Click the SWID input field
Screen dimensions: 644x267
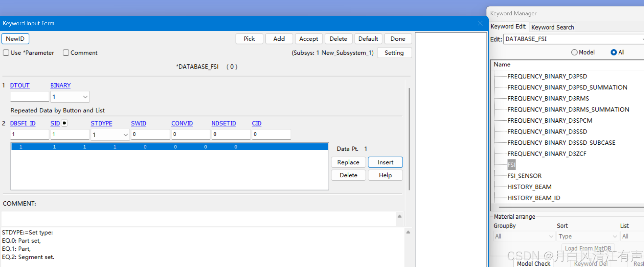pos(151,134)
